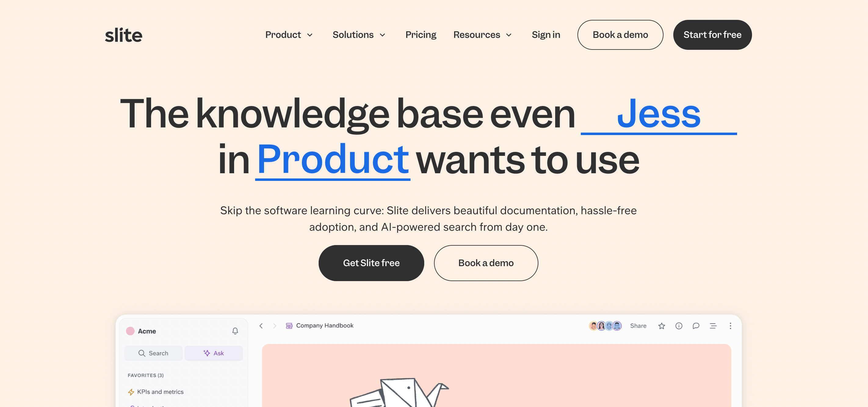Click the Get Slite free button
868x407 pixels.
coord(371,263)
